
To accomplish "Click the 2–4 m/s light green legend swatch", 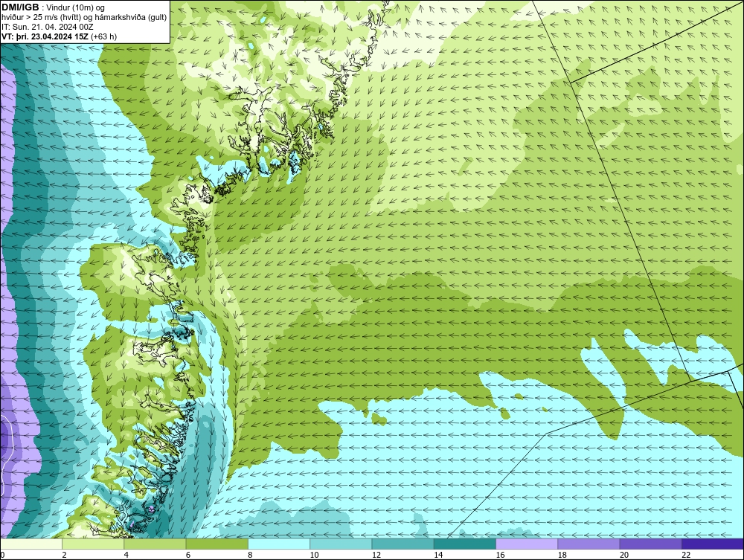I will point(93,544).
